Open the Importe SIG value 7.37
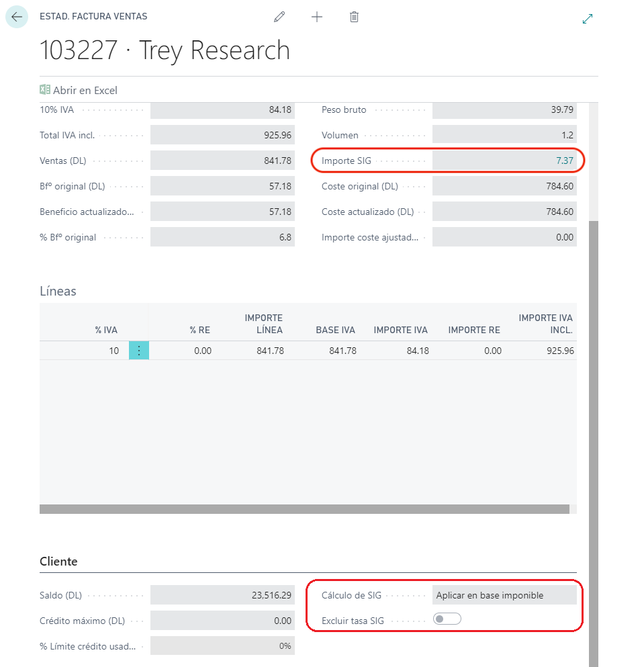644x667 pixels. [x=565, y=161]
